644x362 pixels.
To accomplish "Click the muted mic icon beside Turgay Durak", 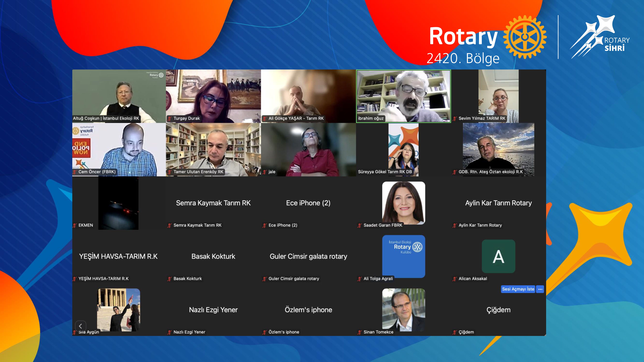I will click(170, 118).
